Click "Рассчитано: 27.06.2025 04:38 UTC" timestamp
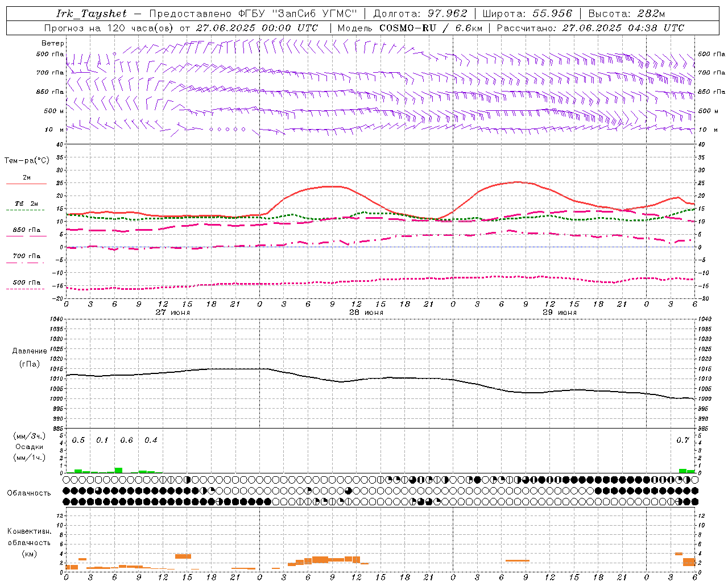 pyautogui.click(x=590, y=28)
